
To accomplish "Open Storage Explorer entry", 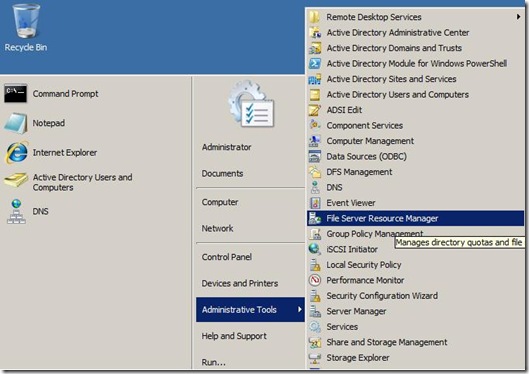I will 416,358.
